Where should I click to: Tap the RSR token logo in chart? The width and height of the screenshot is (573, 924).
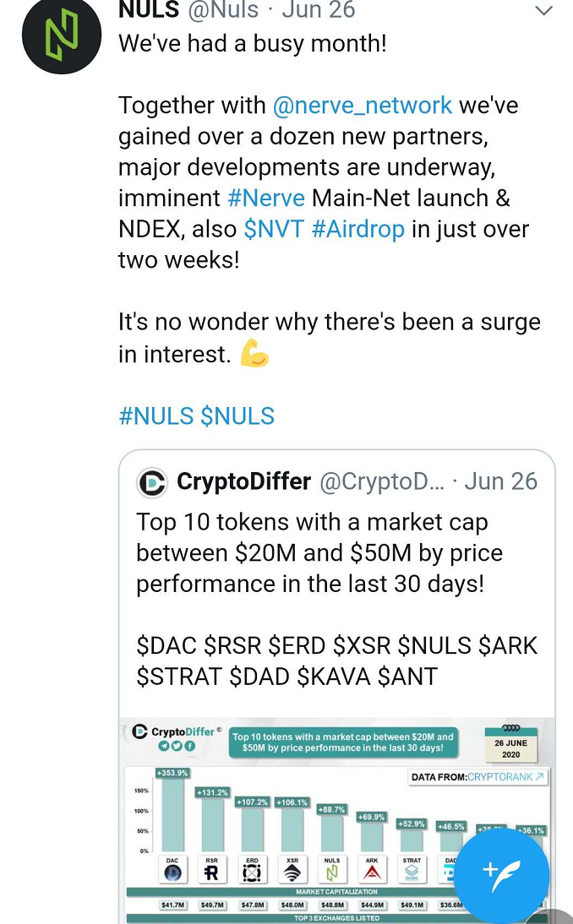pyautogui.click(x=211, y=872)
